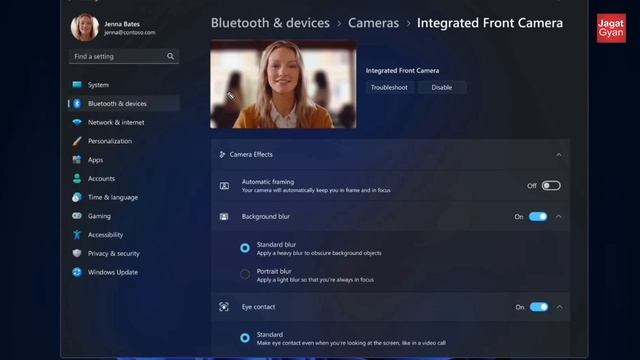Turn off the Background blur toggle
Viewport: 640px width, 360px height.
(538, 216)
